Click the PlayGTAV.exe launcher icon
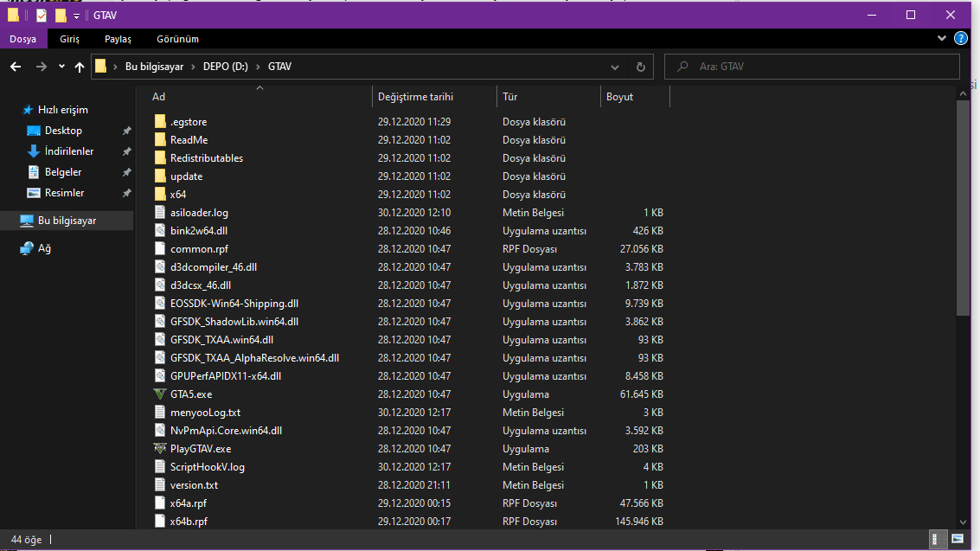This screenshot has width=980, height=551. pos(160,449)
